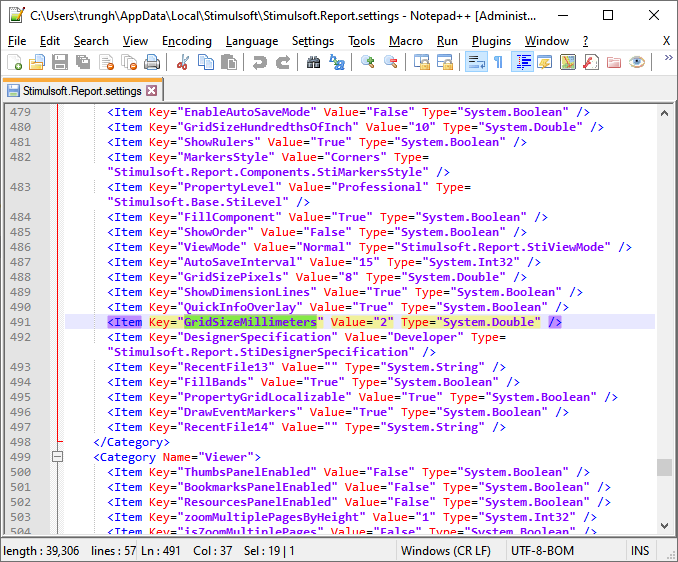Cut selection with the scissors icon
This screenshot has width=678, height=562.
click(x=182, y=62)
